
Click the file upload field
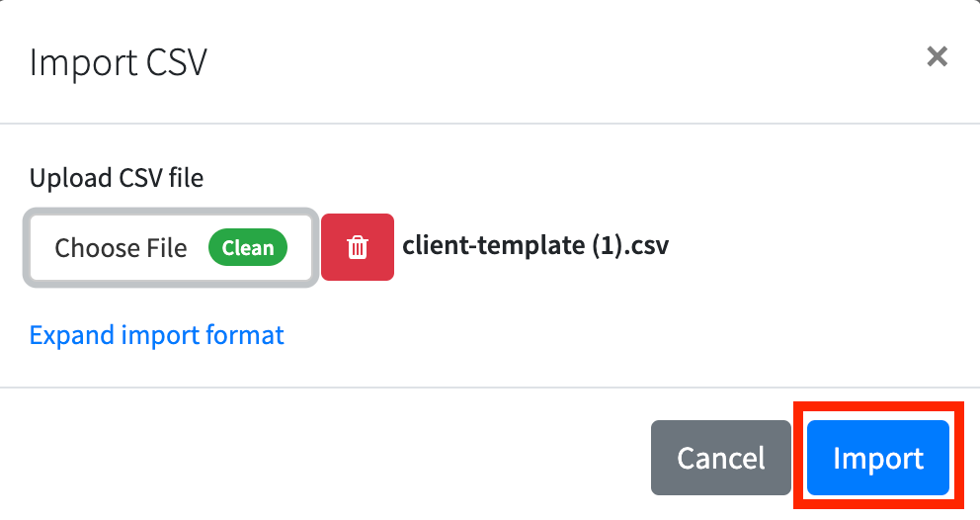(x=171, y=248)
